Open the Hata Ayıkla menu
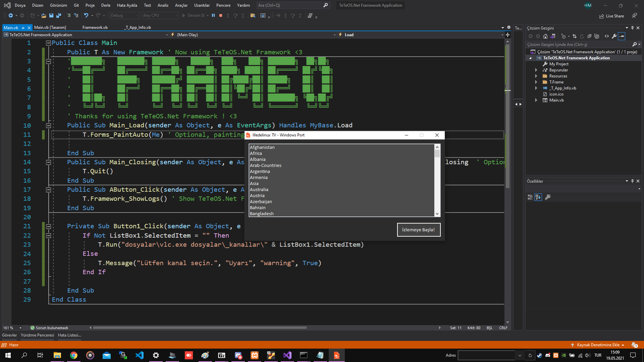Image resolution: width=644 pixels, height=362 pixels. click(x=127, y=5)
